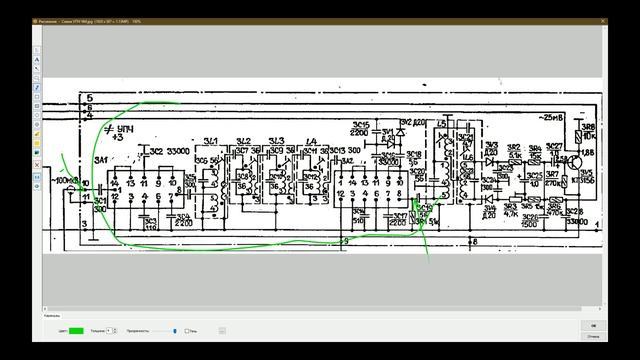Select the empty rectangle outline tool
Image resolution: width=640 pixels, height=360 pixels.
click(x=37, y=97)
